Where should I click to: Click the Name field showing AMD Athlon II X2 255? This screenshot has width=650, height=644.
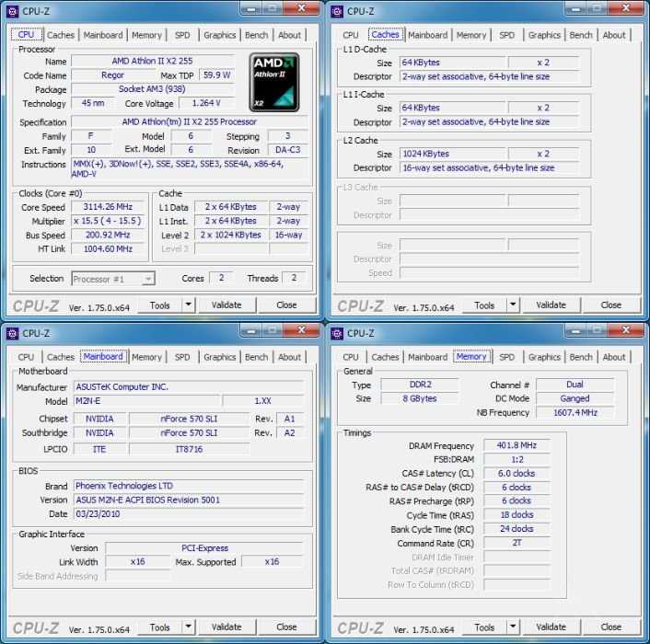(153, 61)
